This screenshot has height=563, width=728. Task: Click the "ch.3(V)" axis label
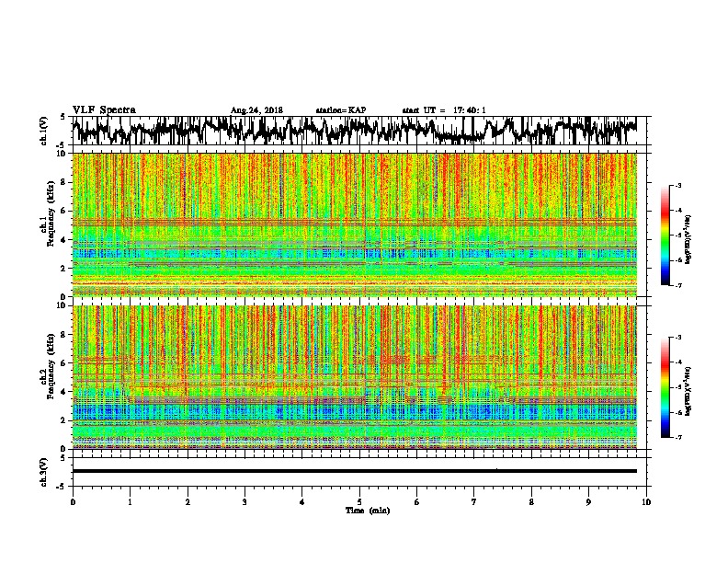point(44,472)
